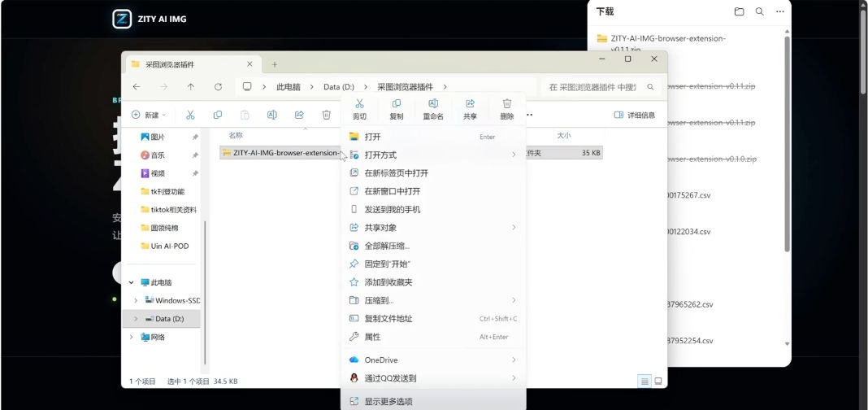Open 属性 from the context menu
This screenshot has width=868, height=410.
(x=433, y=337)
